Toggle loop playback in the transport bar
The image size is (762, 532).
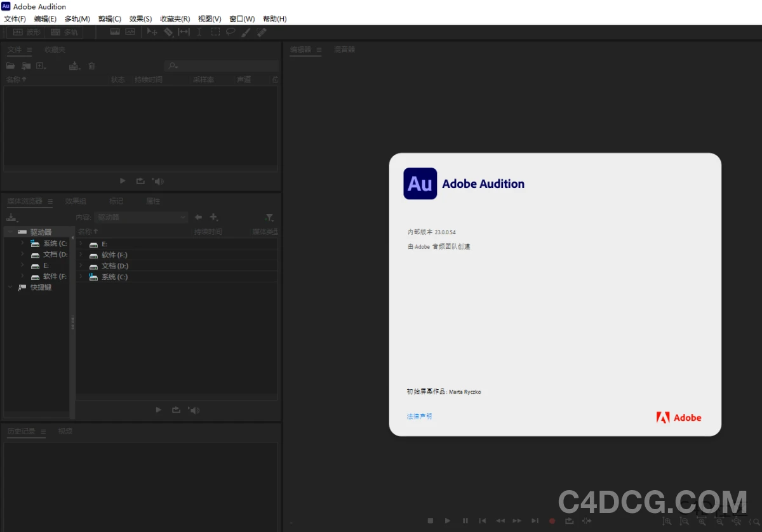coord(570,521)
